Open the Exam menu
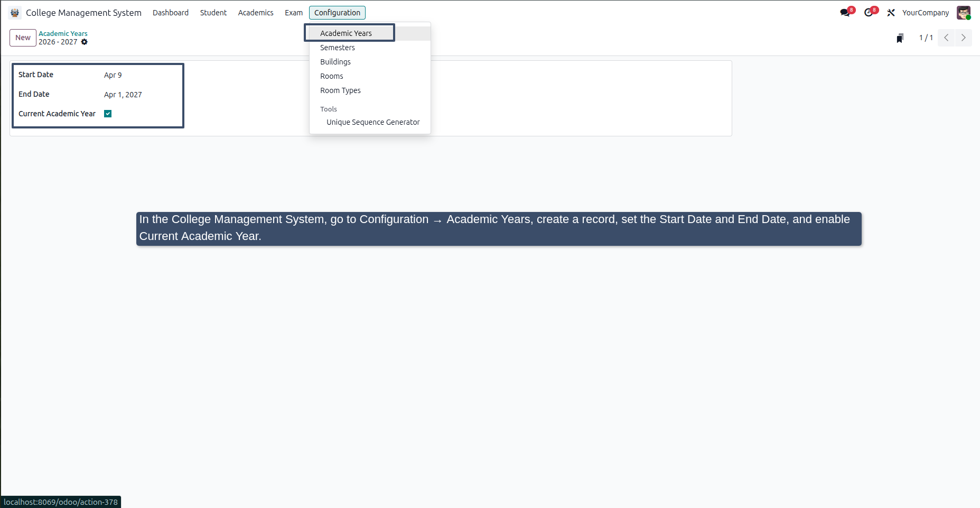 click(x=294, y=13)
